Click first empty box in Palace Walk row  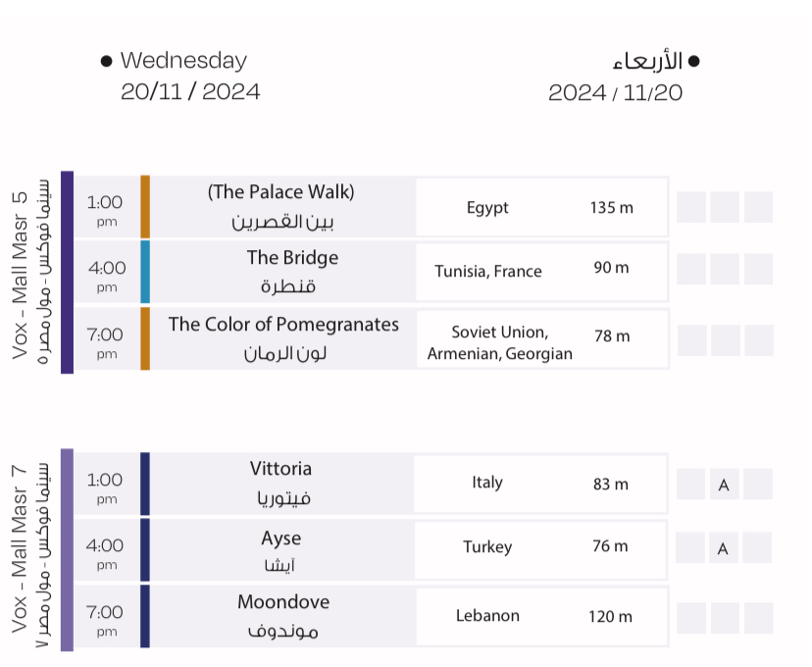click(691, 208)
